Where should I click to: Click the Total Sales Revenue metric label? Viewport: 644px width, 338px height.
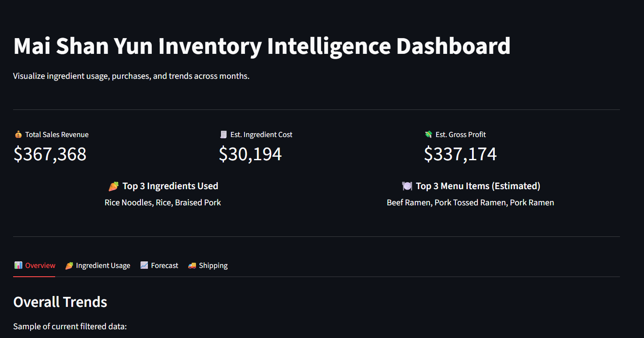[x=57, y=134]
